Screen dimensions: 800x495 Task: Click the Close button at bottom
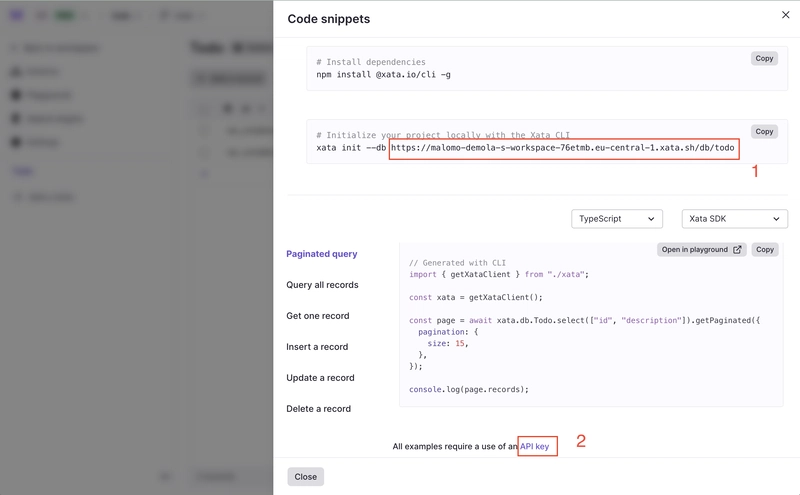point(305,477)
